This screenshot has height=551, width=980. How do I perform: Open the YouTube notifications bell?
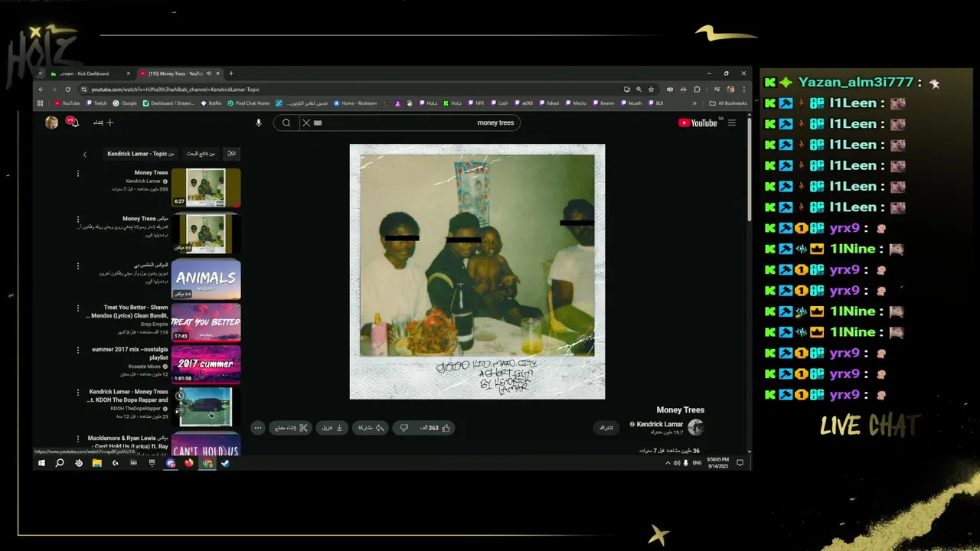pyautogui.click(x=71, y=122)
